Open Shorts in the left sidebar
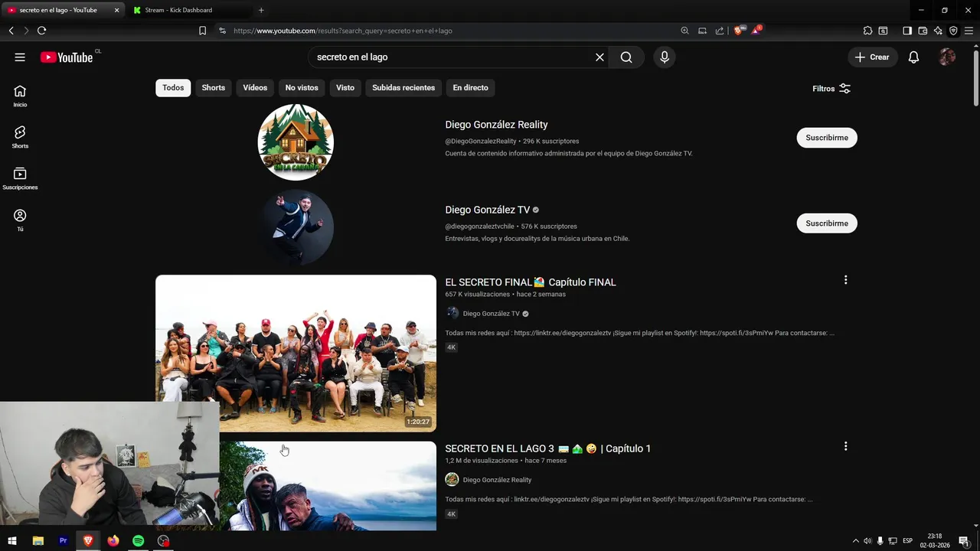 tap(20, 137)
